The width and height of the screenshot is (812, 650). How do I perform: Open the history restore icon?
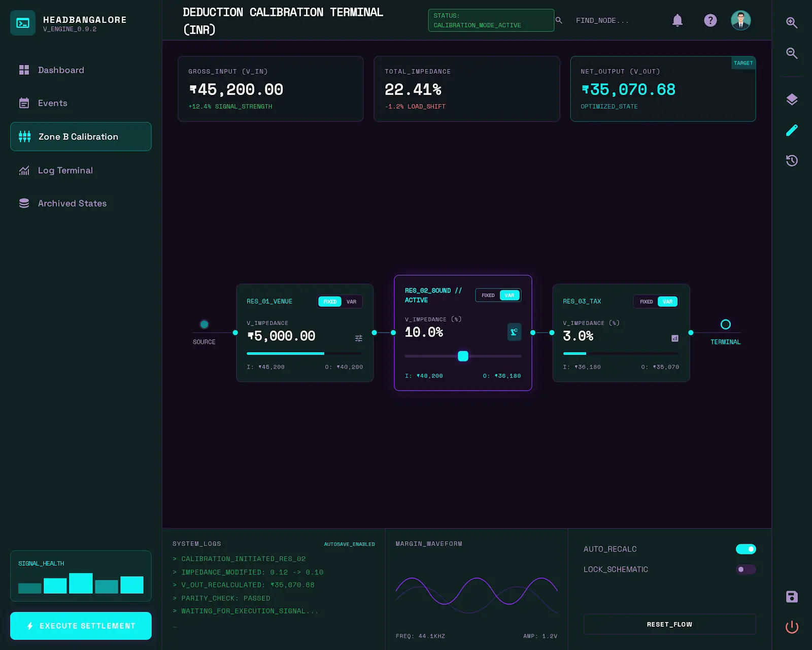[x=792, y=161]
